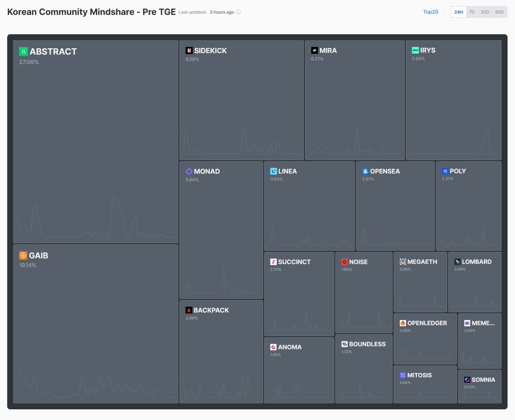Viewport: 515px width, 420px height.
Task: Switch to the 7D timeframe tab
Action: [472, 12]
